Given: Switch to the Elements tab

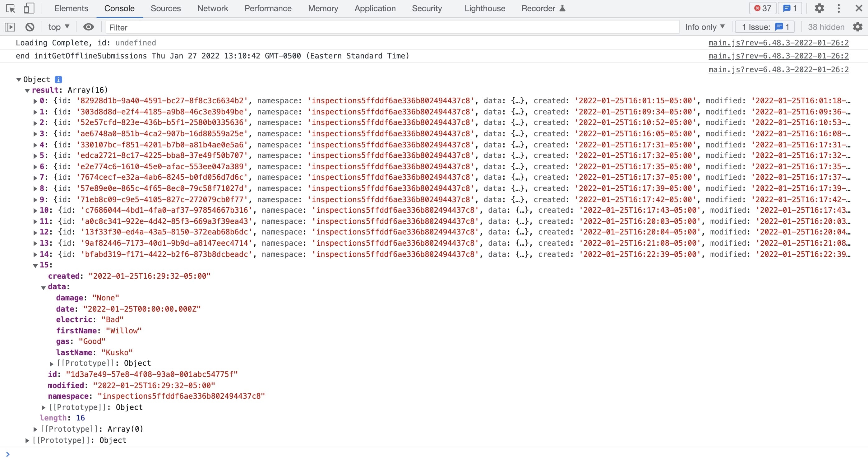Looking at the screenshot, I should (x=71, y=8).
